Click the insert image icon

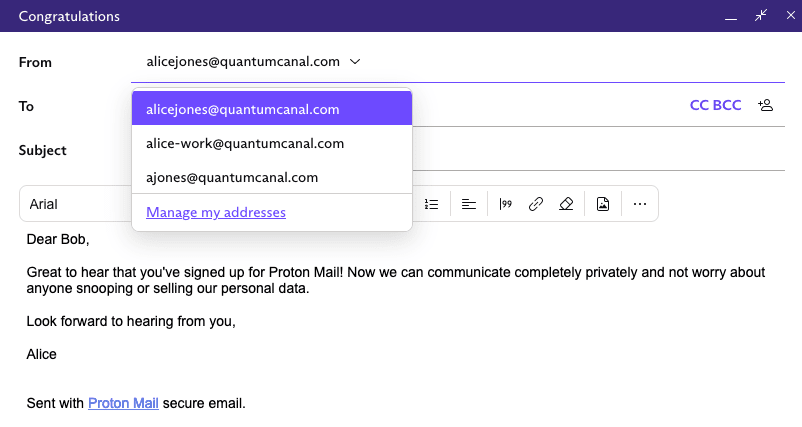point(603,204)
